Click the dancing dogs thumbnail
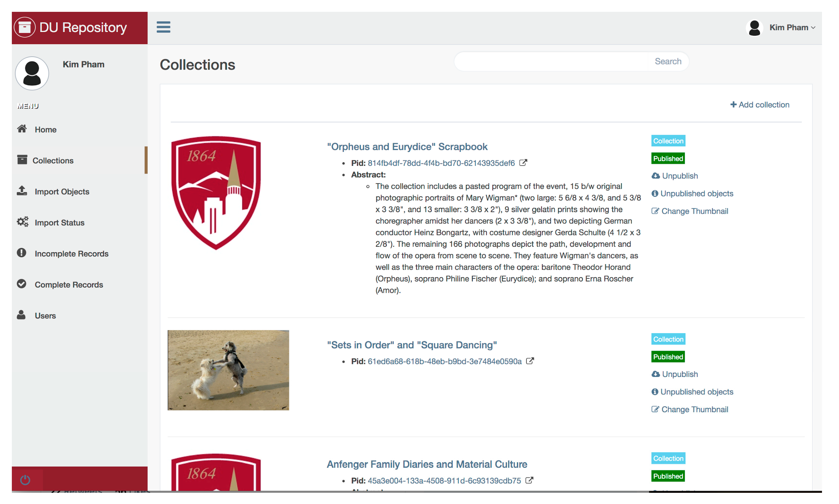The image size is (839, 504). [x=228, y=370]
